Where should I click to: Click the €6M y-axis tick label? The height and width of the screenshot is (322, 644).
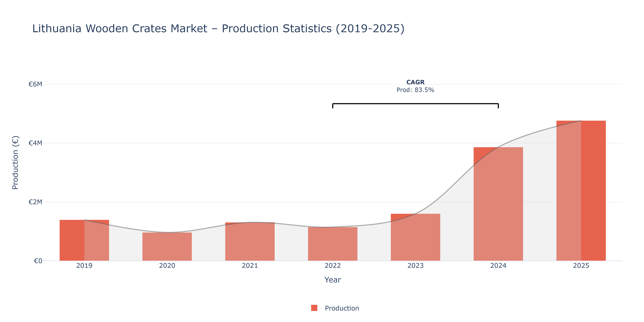35,84
